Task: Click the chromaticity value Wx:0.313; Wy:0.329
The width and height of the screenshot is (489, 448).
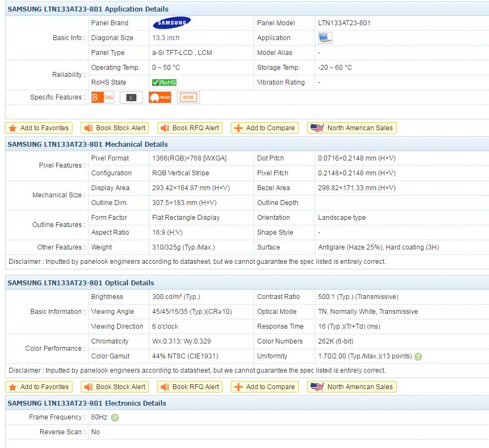Action: pos(181,341)
